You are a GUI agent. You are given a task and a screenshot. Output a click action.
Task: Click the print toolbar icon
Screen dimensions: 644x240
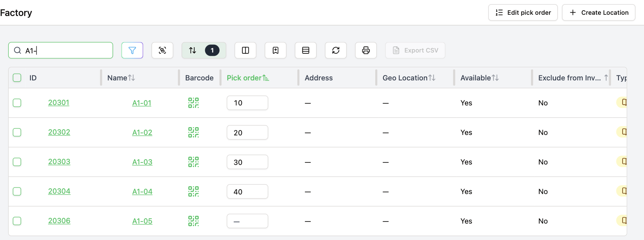366,50
